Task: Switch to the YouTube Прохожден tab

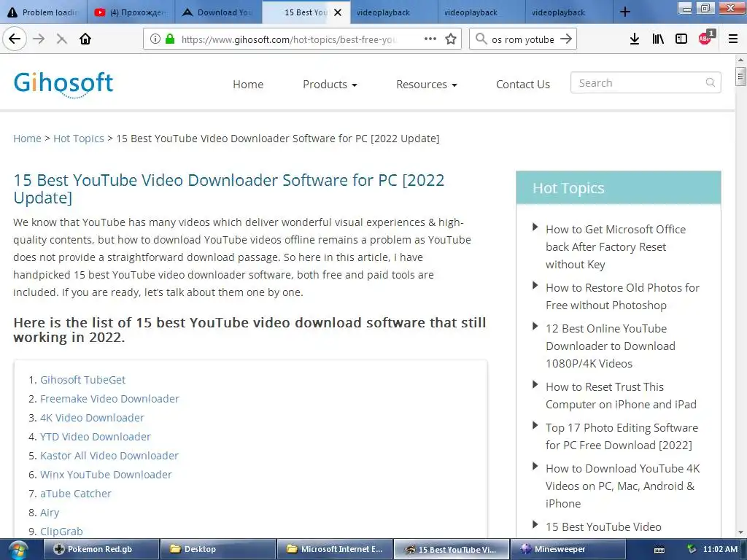Action: pos(131,12)
